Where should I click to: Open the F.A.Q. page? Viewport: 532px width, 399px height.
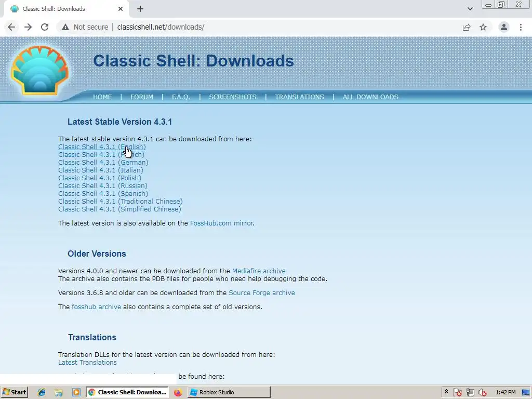tap(181, 97)
